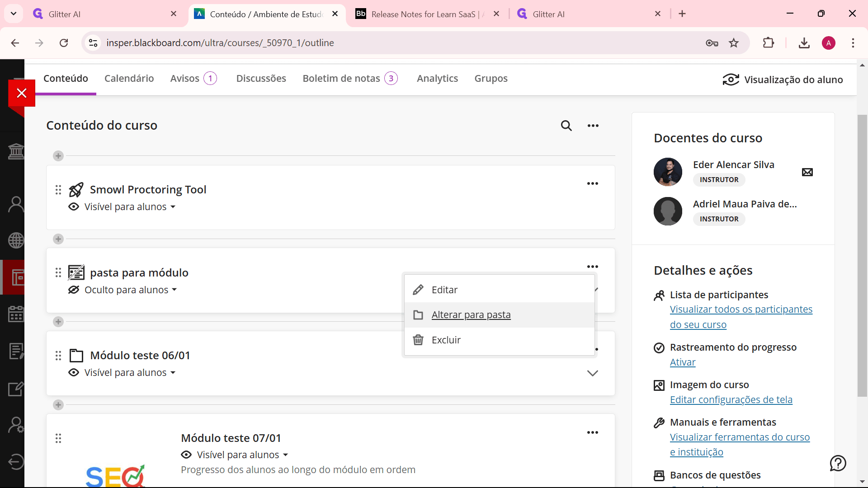Switch to the Discussões tab
This screenshot has height=488, width=868.
point(261,79)
